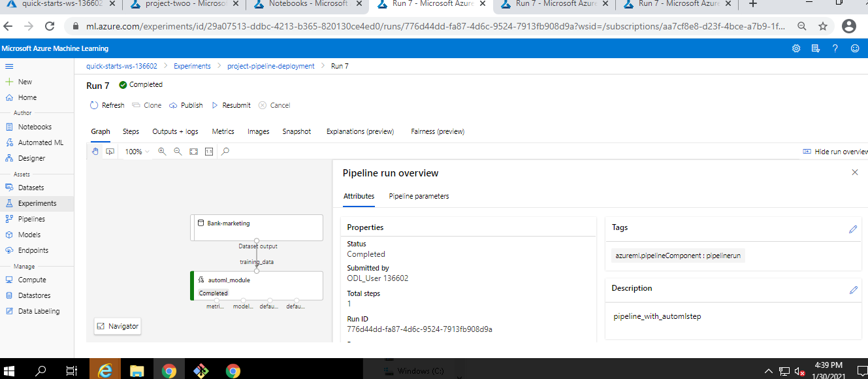This screenshot has width=868, height=379.
Task: Open the Snapshot tab
Action: click(297, 131)
